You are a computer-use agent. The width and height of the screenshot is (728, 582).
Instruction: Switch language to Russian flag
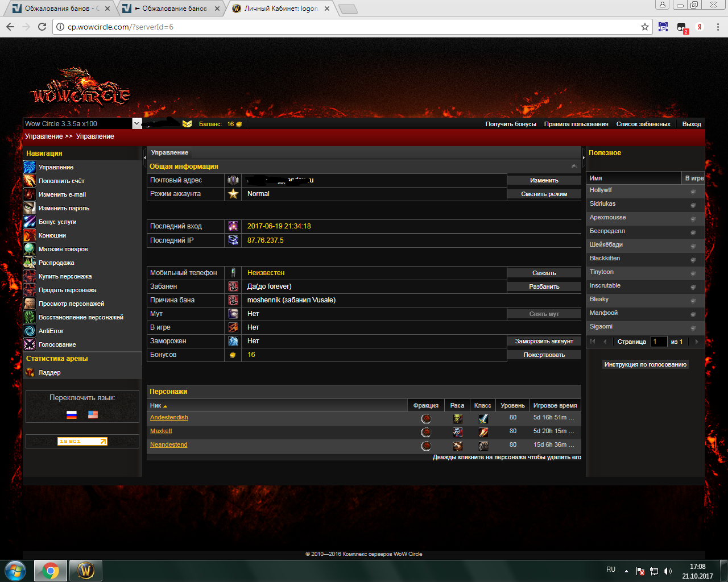pyautogui.click(x=72, y=415)
